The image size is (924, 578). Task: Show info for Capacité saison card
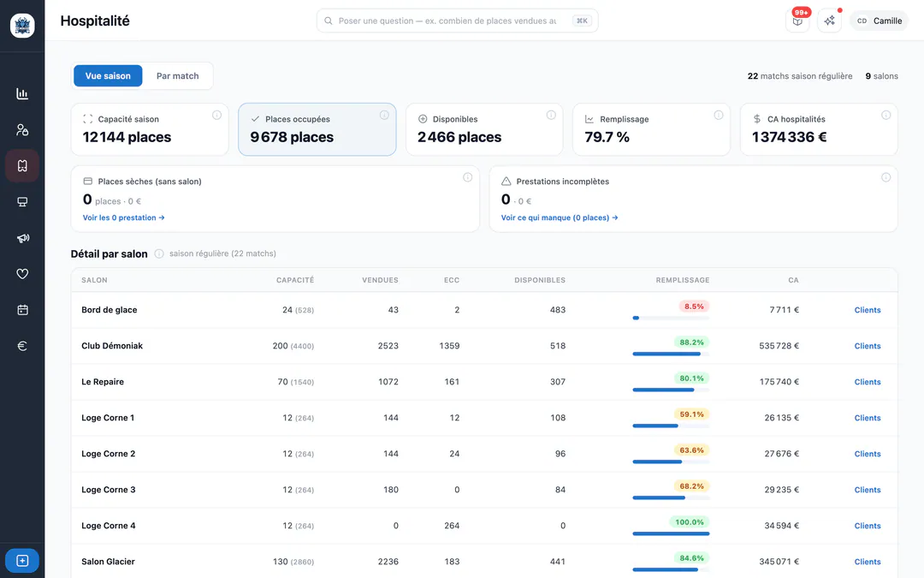pos(216,115)
